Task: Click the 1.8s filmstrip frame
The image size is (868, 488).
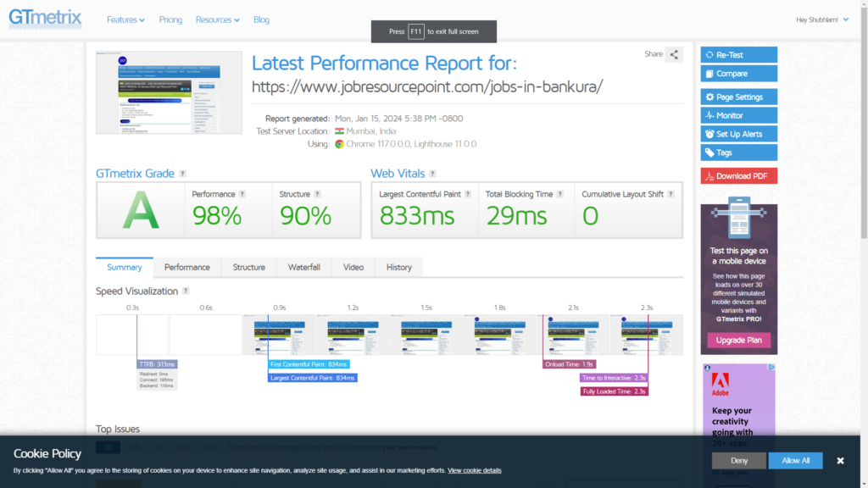Action: coord(499,335)
